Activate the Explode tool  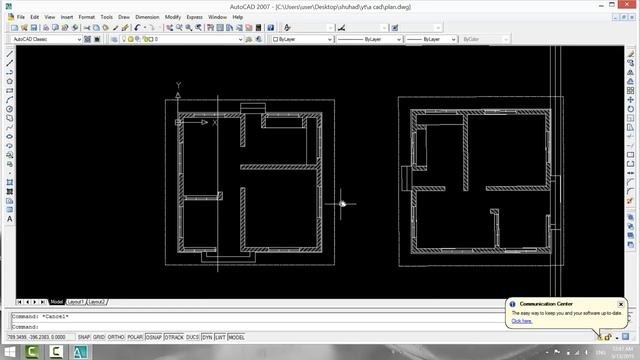pos(631,201)
